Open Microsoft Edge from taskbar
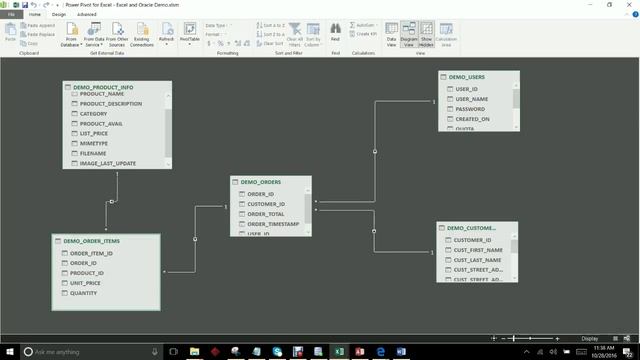640x360 pixels. (380, 351)
